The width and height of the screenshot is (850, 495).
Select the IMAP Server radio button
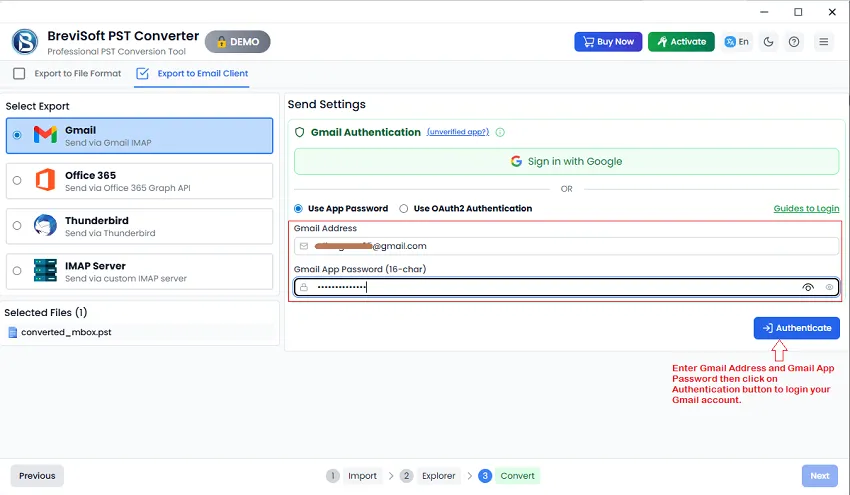click(x=17, y=271)
